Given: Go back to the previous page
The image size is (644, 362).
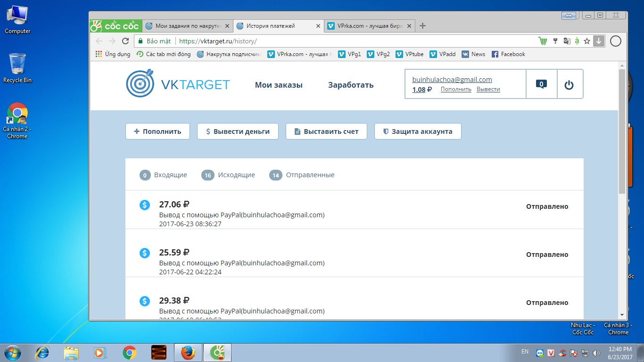Looking at the screenshot, I should (99, 41).
